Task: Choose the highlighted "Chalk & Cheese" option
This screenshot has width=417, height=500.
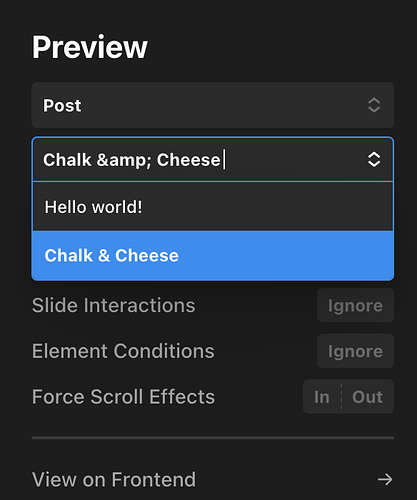Action: tap(213, 255)
